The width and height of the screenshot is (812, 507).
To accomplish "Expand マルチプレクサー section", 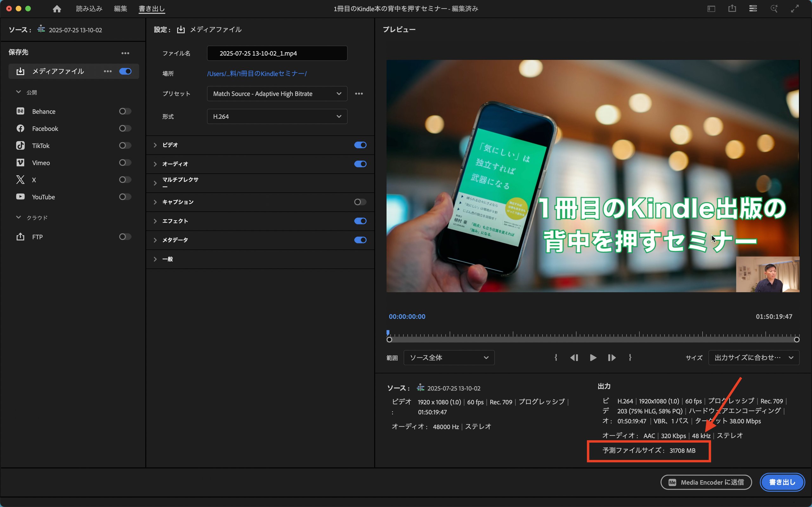I will coord(155,183).
